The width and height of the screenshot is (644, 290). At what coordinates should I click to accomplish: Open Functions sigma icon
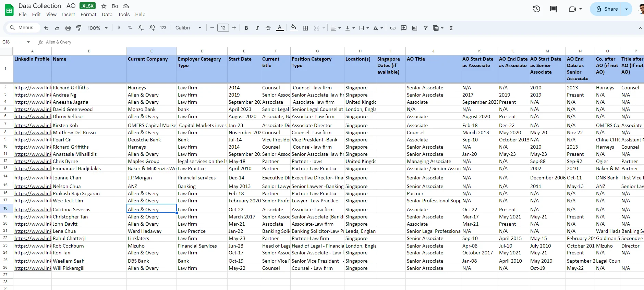click(x=451, y=28)
